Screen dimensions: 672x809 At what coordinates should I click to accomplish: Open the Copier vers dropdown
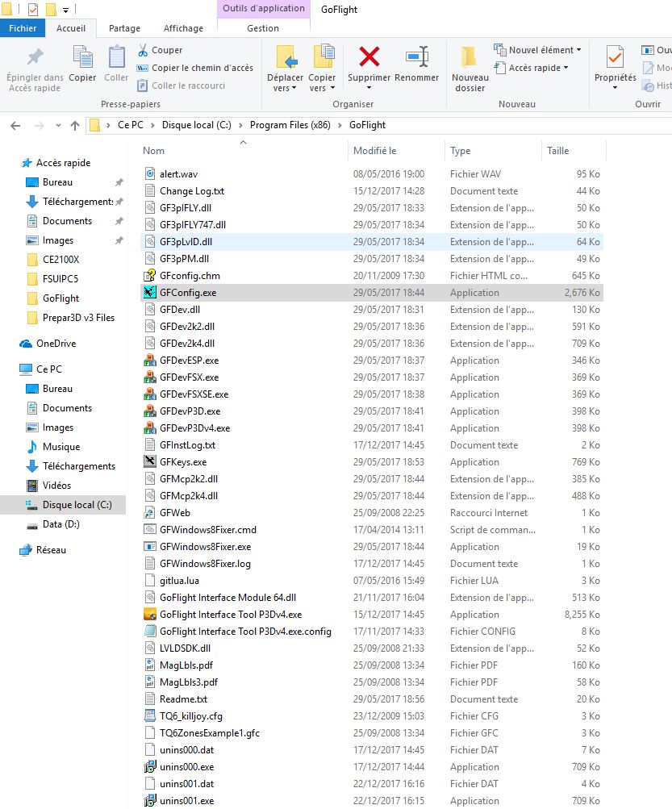click(x=322, y=83)
